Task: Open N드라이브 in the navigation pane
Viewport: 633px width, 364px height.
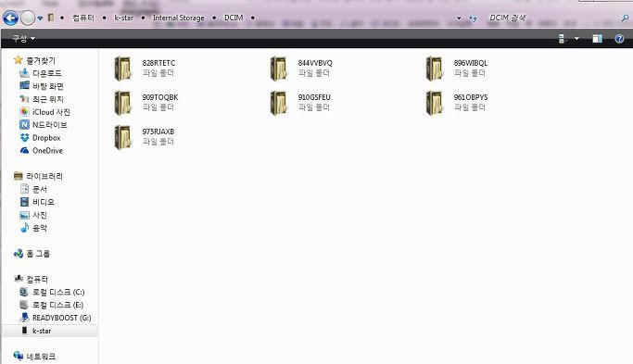Action: coord(50,125)
